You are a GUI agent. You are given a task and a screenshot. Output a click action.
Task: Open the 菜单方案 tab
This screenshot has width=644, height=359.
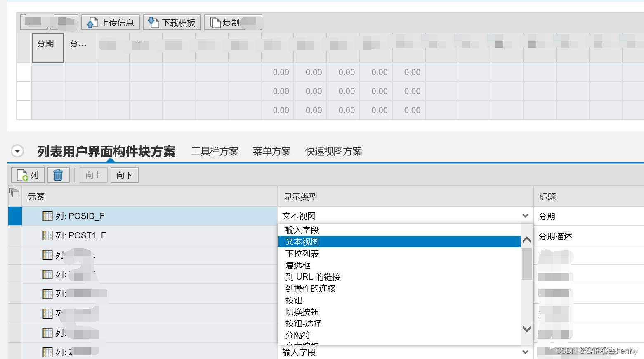271,151
